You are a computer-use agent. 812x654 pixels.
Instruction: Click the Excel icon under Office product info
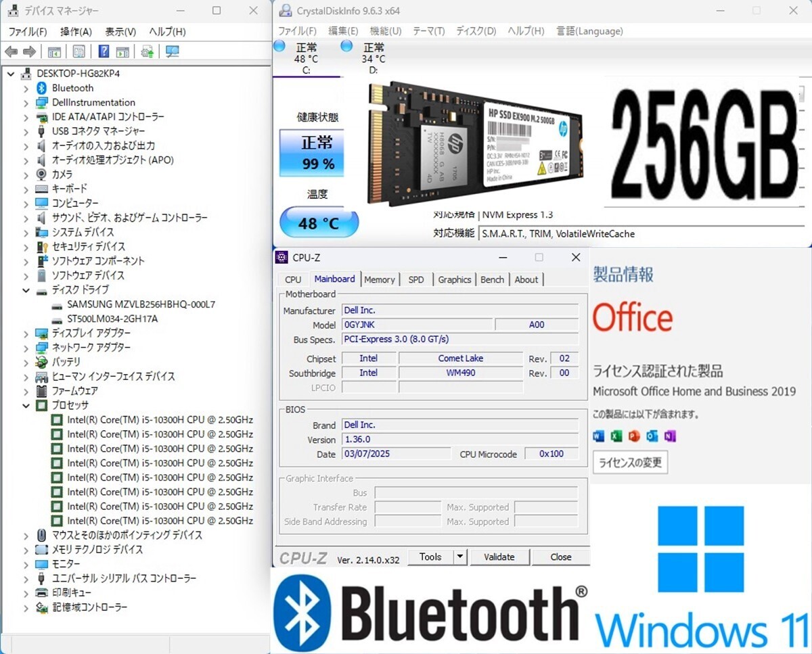[x=616, y=436]
